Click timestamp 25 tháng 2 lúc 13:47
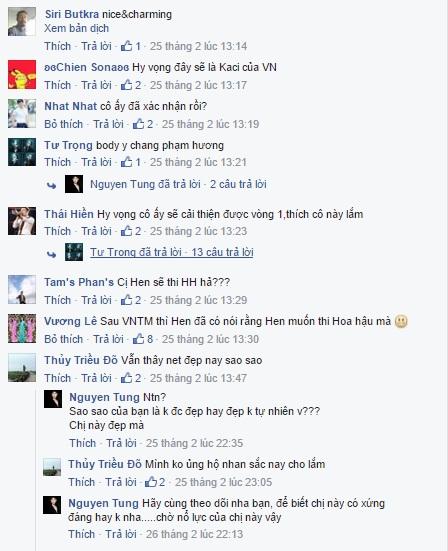 click(x=199, y=378)
